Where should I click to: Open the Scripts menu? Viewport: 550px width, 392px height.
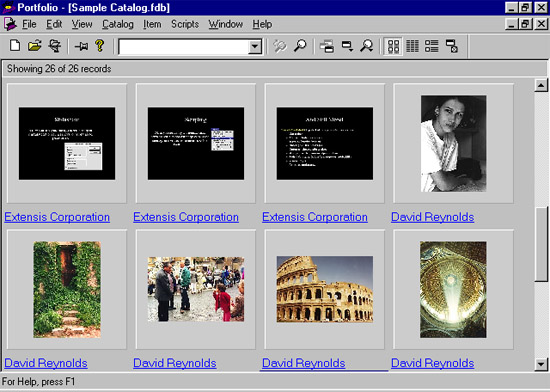[x=185, y=24]
